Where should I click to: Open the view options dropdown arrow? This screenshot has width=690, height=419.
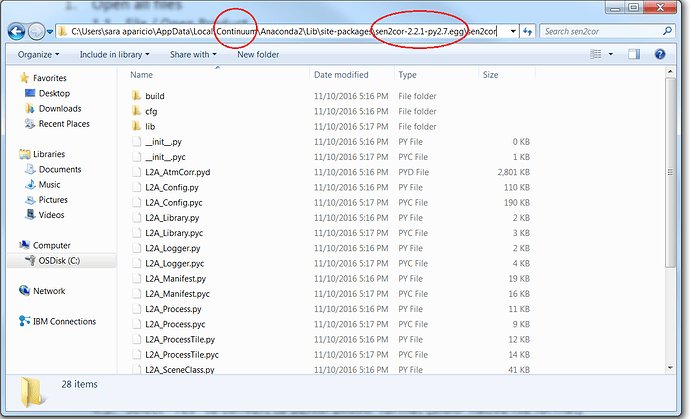610,54
